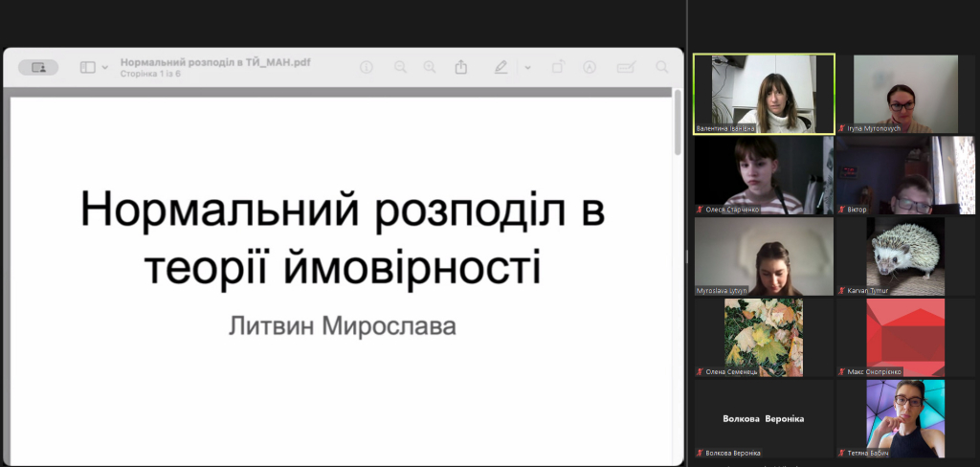Click the Сторінка 1 із 6 page indicator
Viewport: 980px width, 467px height.
pyautogui.click(x=150, y=74)
